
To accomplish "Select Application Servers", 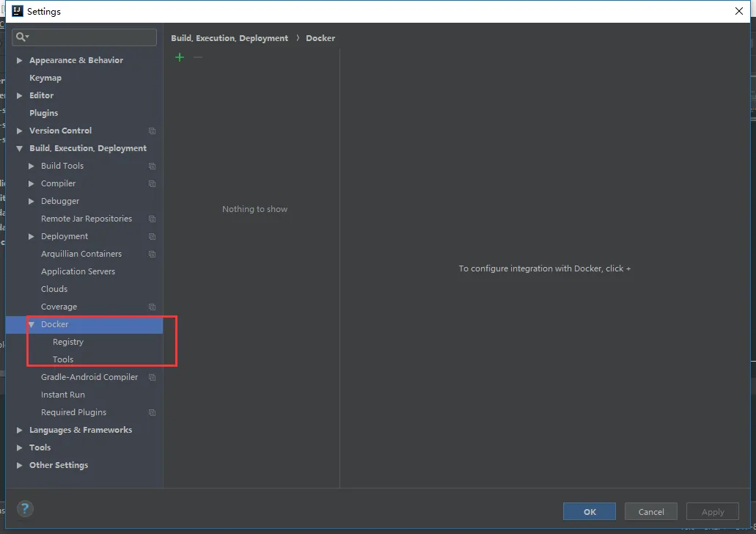I will [x=78, y=271].
